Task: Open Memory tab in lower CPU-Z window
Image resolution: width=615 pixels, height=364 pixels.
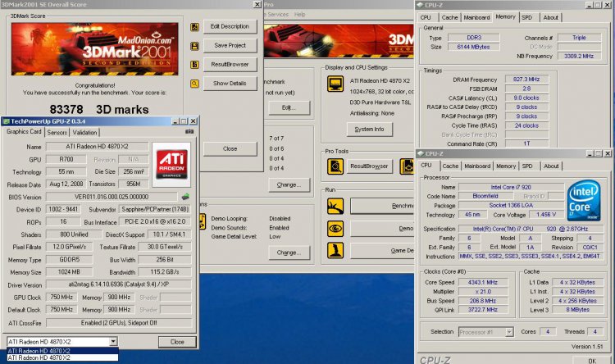Action: (x=506, y=166)
